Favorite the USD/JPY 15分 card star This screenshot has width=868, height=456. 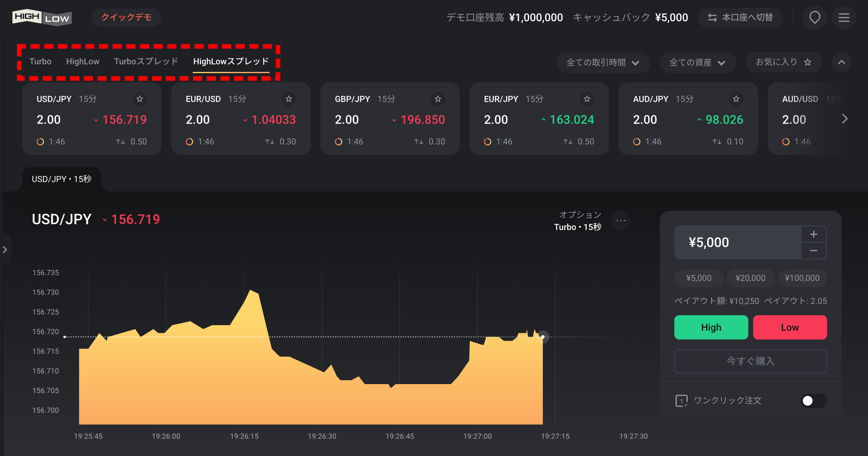tap(139, 99)
